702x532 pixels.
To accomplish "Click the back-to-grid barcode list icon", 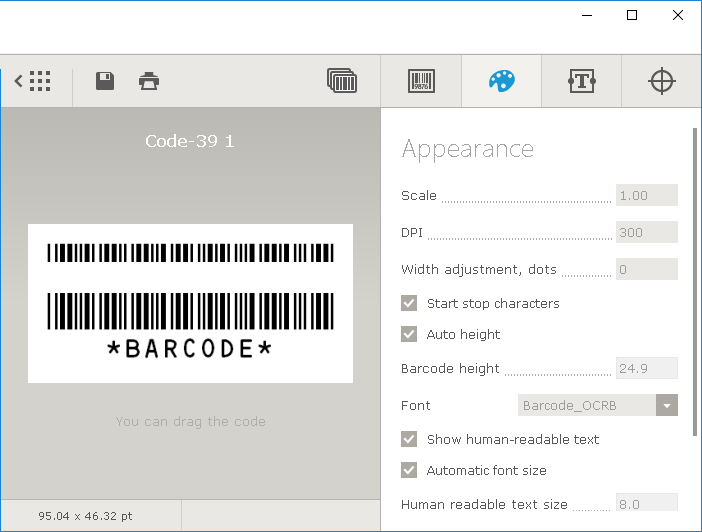I will pyautogui.click(x=33, y=81).
